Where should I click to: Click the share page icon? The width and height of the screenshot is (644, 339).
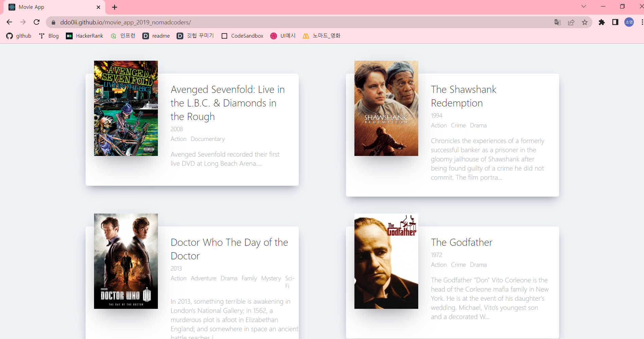[571, 22]
